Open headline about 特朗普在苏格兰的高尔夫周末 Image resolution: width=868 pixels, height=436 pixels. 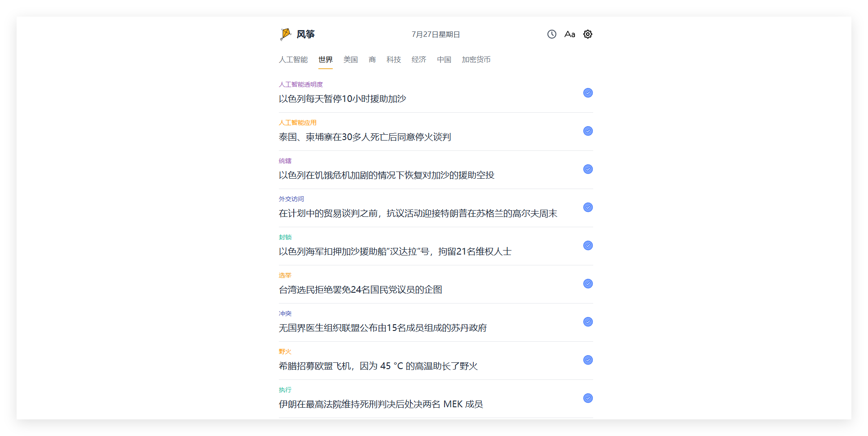(418, 213)
